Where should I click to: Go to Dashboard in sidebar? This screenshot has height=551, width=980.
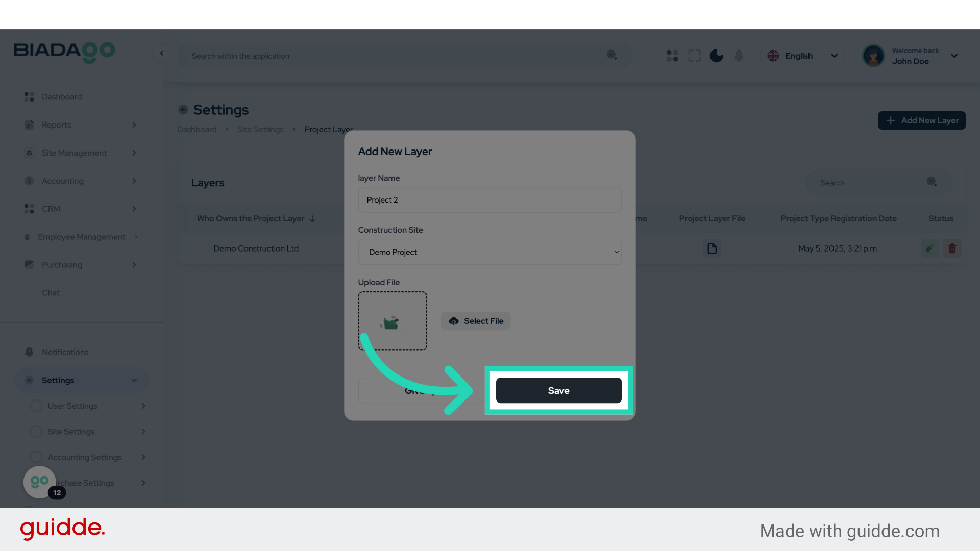(x=61, y=97)
